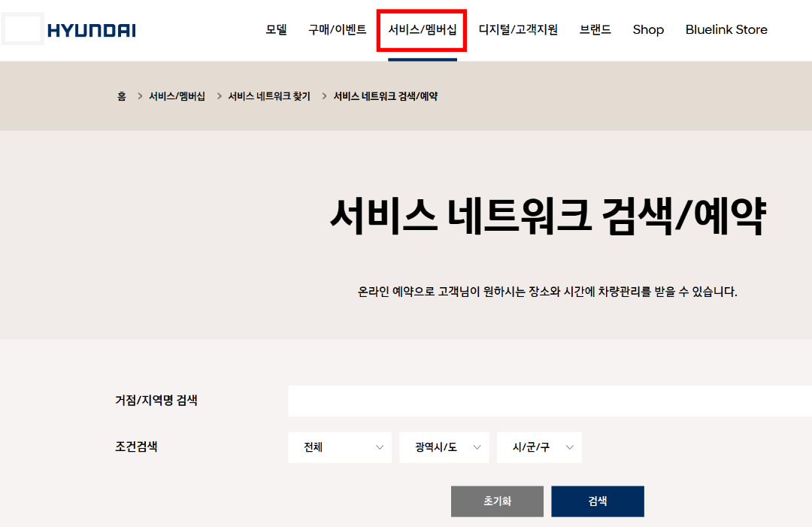Click the 서비스/멤버십 breadcrumb link
The image size is (812, 527).
[177, 96]
